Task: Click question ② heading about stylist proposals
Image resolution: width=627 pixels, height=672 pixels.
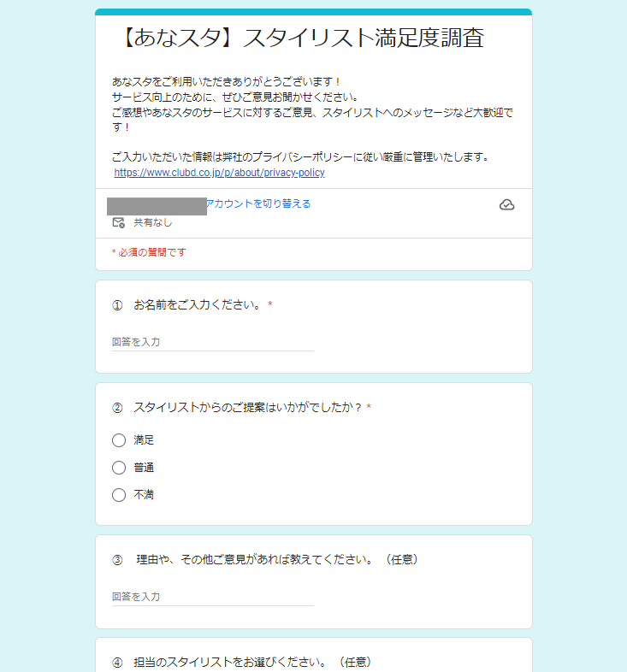Action: click(x=247, y=408)
